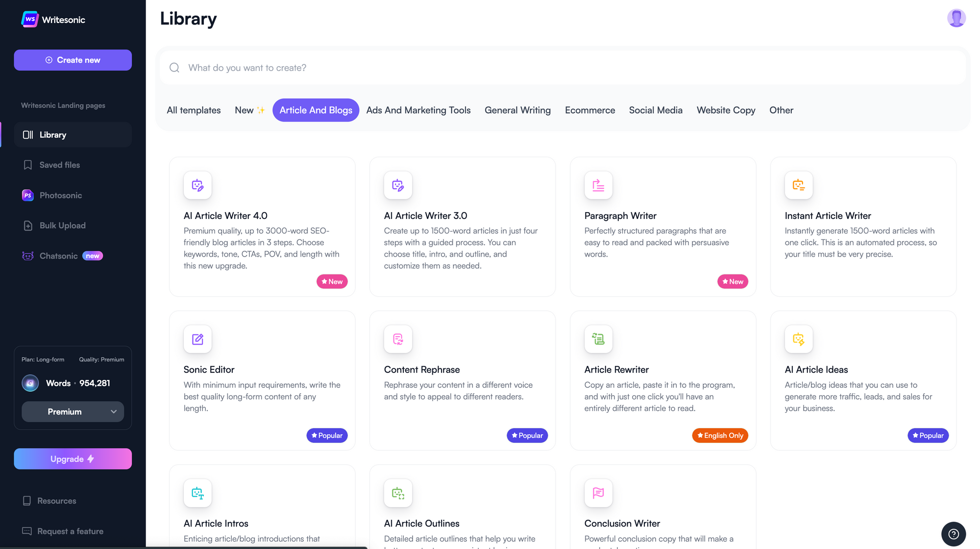Open the help question mark button
The width and height of the screenshot is (980, 549).
tap(953, 534)
